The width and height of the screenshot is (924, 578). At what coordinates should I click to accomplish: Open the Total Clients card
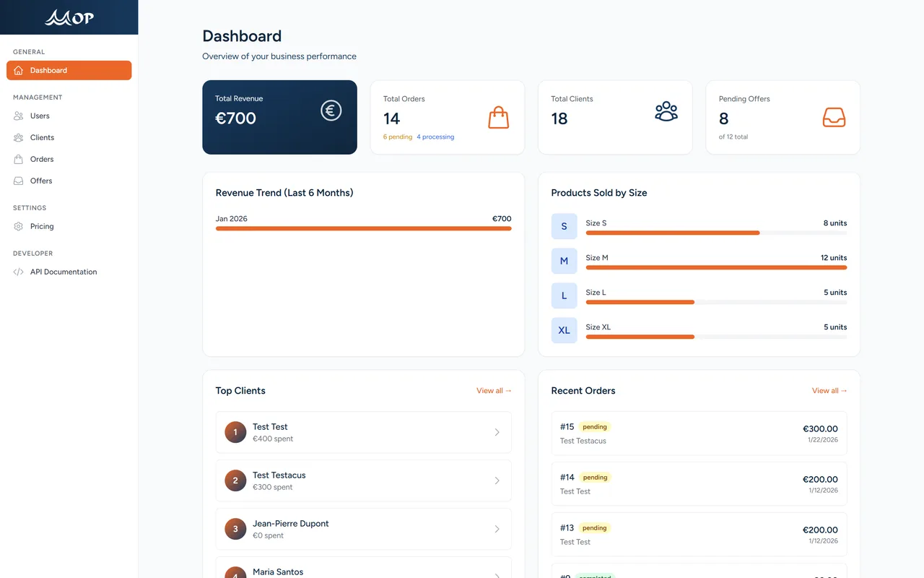615,117
